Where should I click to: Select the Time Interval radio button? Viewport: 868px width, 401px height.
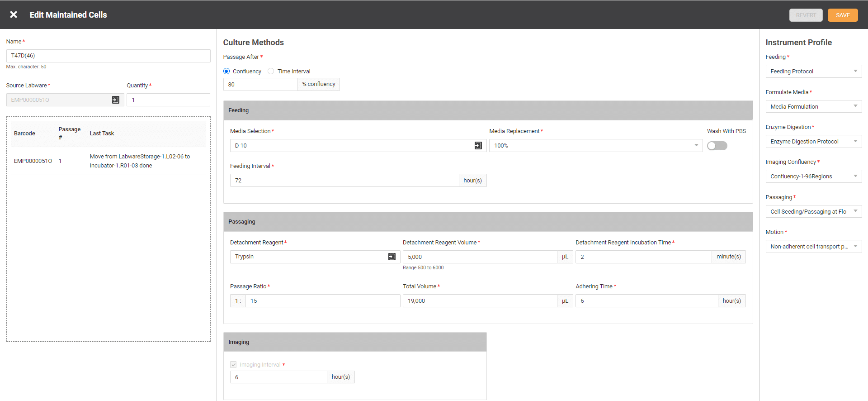click(x=271, y=72)
